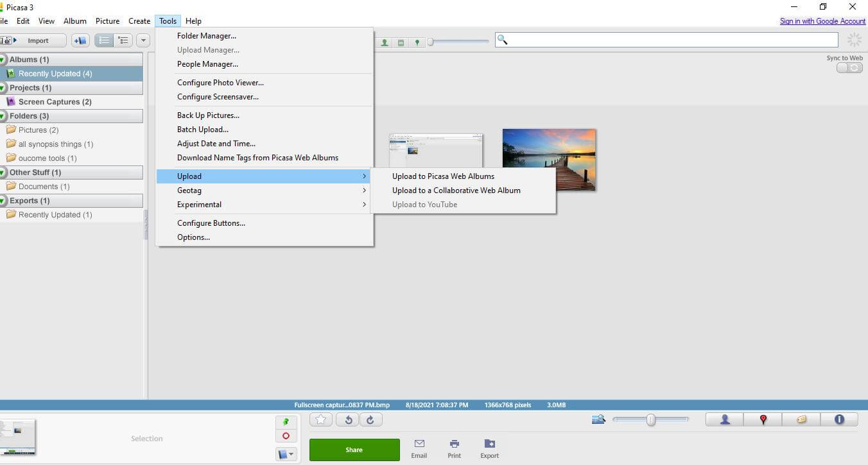868x465 pixels.
Task: Click the Print printer icon
Action: pos(454,444)
